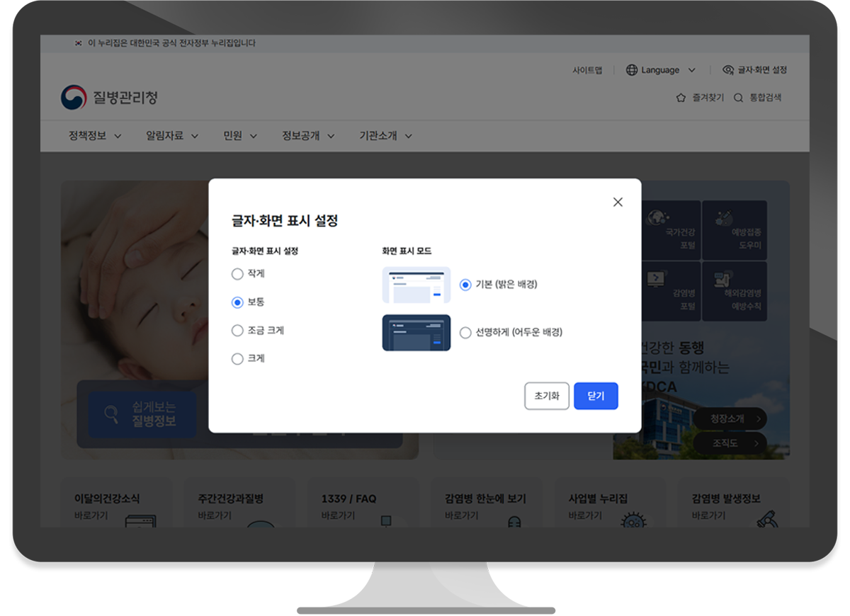Click the 닫기 confirmation button
The image size is (850, 616).
click(x=596, y=396)
